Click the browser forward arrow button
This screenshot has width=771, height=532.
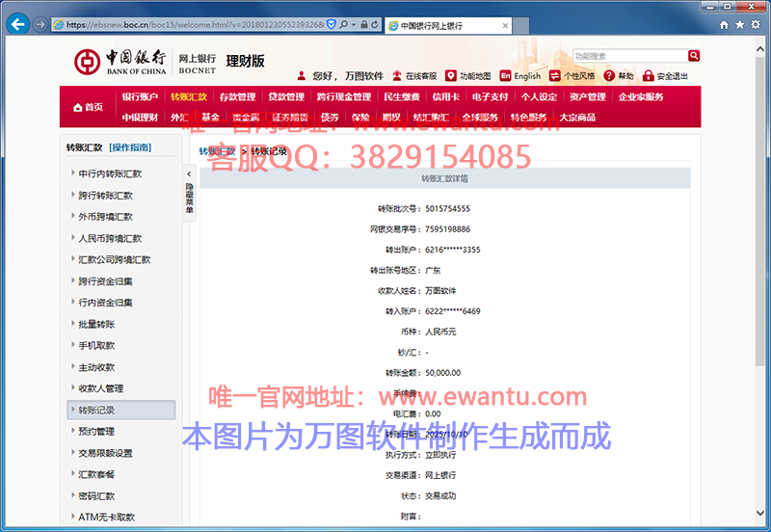(x=40, y=24)
